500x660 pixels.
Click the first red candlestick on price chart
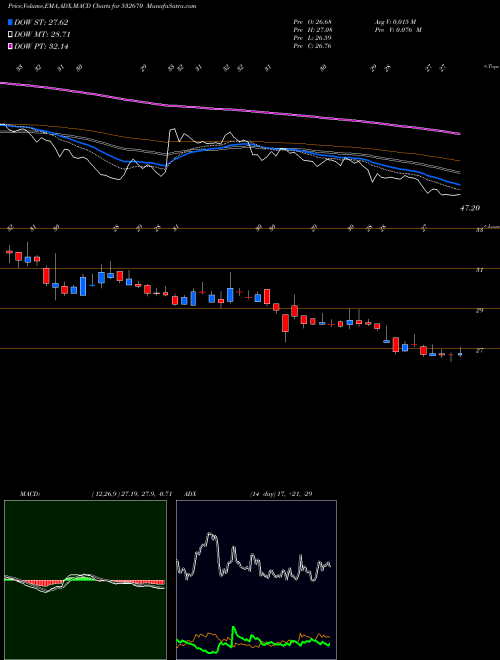click(9, 252)
